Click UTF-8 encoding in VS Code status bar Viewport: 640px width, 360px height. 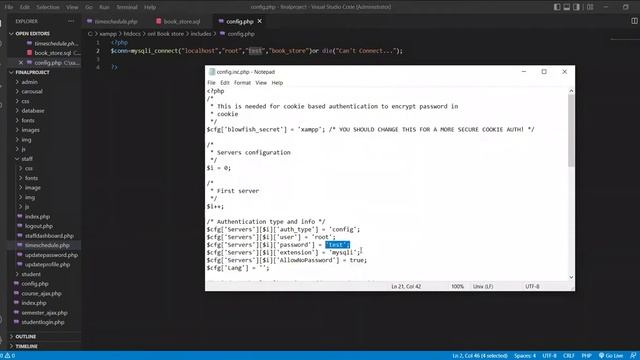tap(549, 356)
